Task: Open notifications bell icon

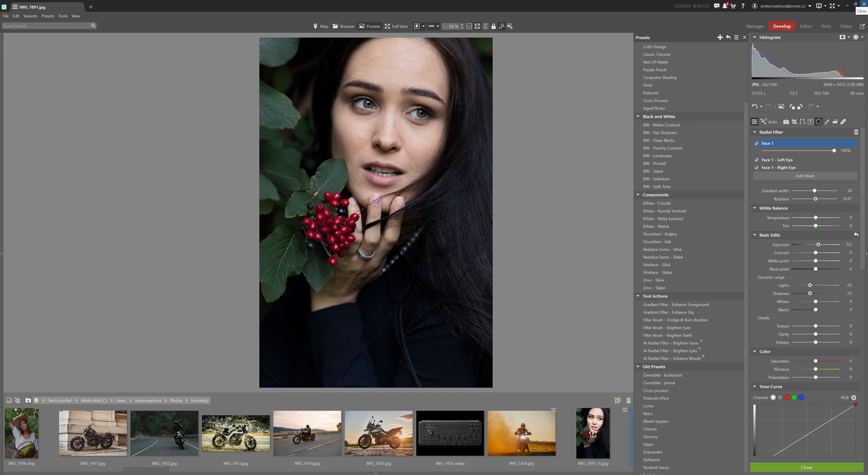Action: click(725, 6)
